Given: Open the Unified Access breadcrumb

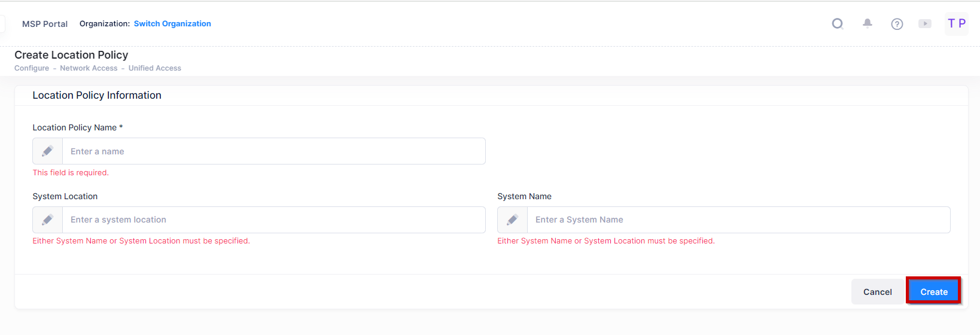Looking at the screenshot, I should 154,68.
